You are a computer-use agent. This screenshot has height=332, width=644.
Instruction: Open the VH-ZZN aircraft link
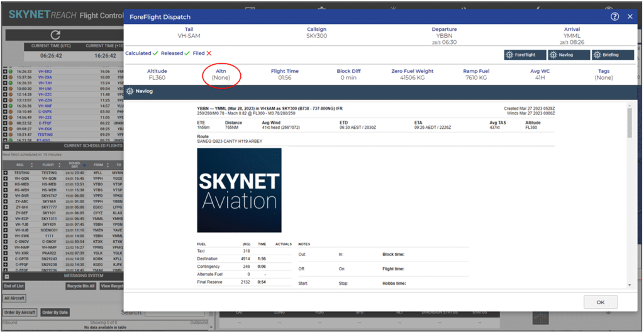45,100
